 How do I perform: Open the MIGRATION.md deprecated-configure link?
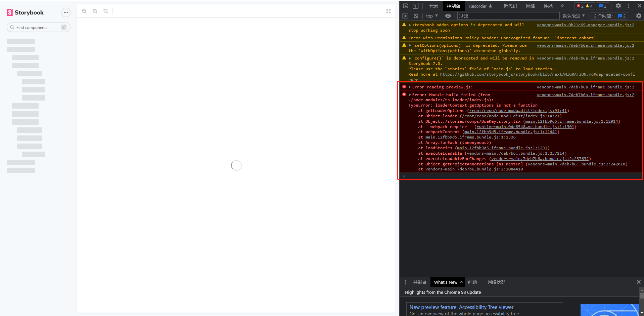tap(537, 74)
